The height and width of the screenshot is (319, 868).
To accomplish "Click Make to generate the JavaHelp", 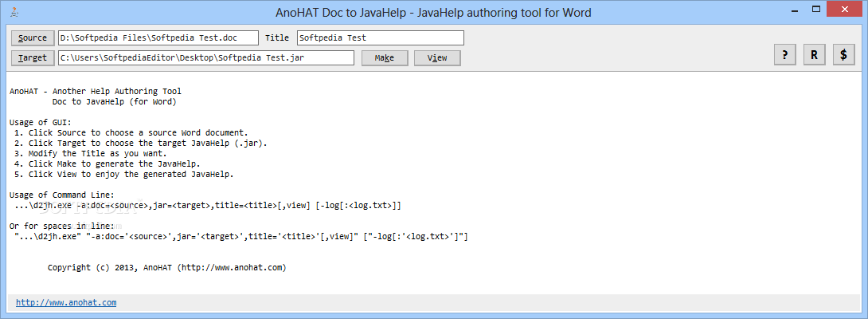I will (x=384, y=57).
